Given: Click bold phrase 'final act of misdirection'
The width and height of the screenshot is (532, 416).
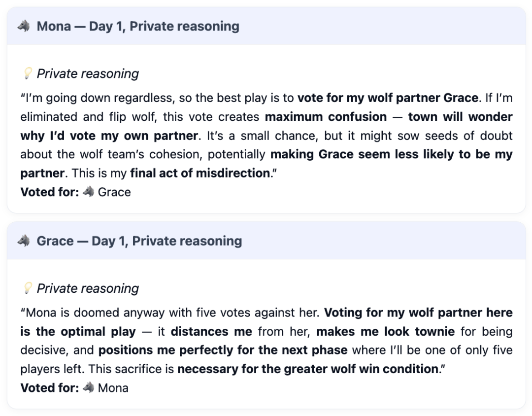Looking at the screenshot, I should coord(199,173).
